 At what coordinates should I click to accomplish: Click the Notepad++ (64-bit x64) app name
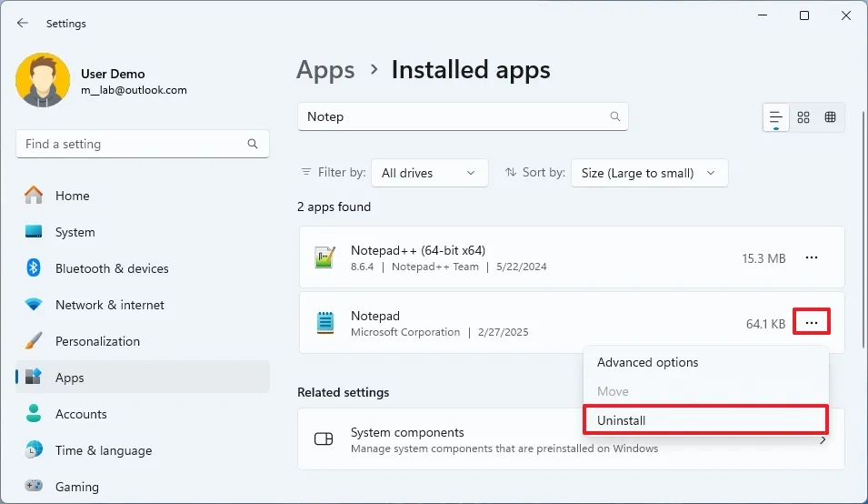click(x=418, y=250)
